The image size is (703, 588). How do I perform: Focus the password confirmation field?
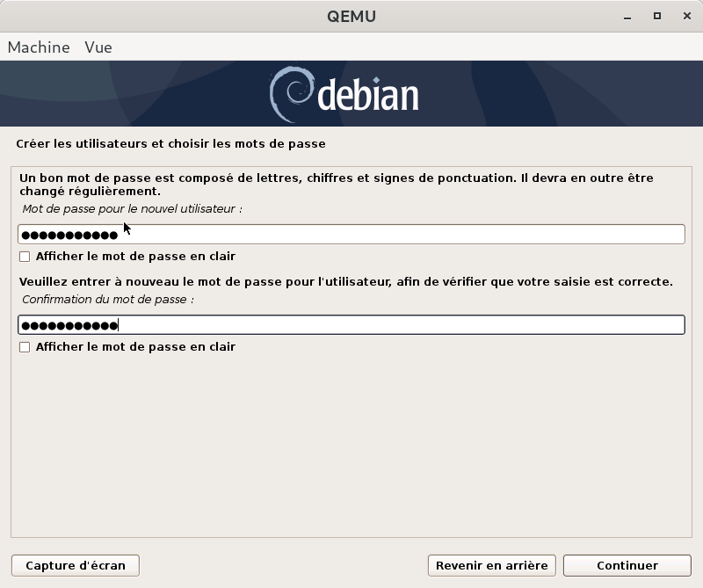pos(351,325)
